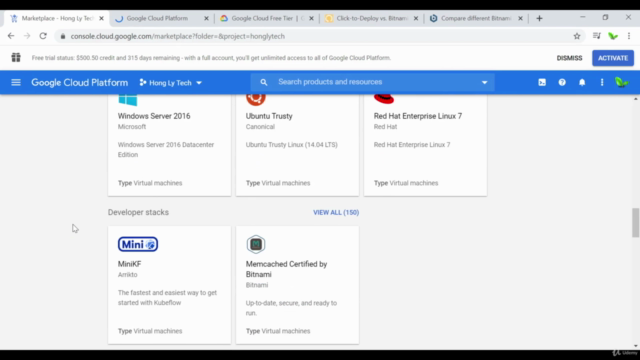Open Chrome profile avatar in toolbar

(613, 36)
